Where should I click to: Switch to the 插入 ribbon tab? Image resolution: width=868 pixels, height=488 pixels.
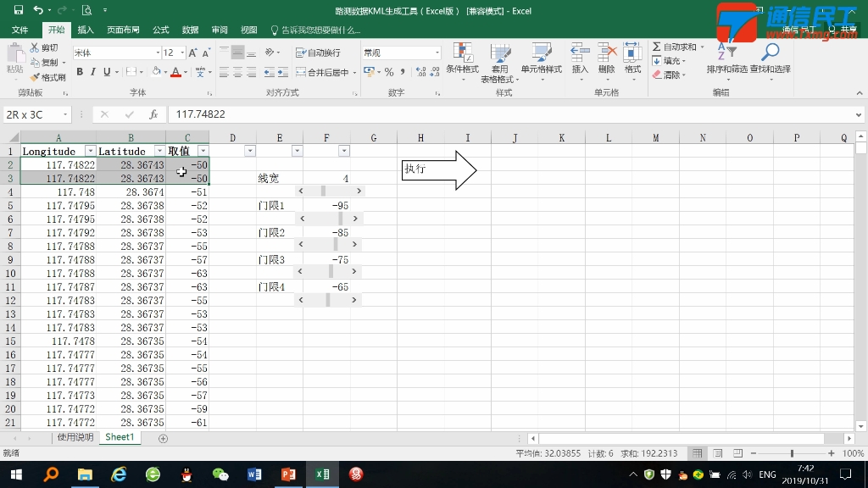coord(85,28)
